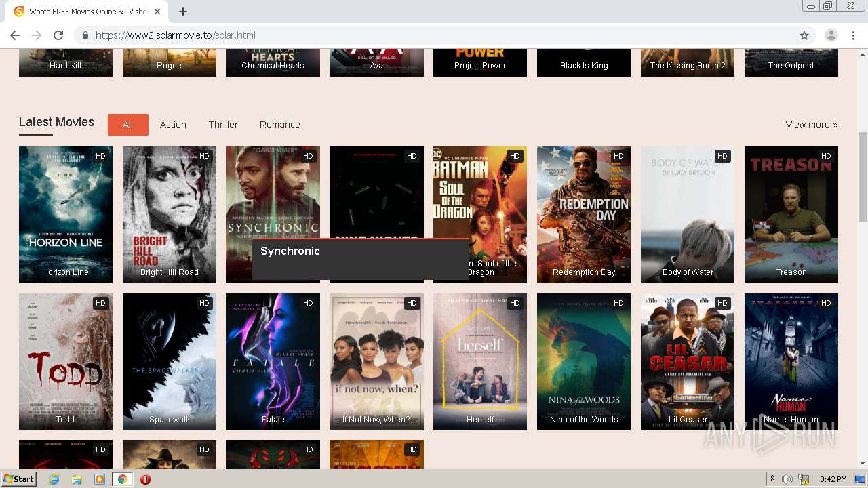Reload the current page
Image resolution: width=868 pixels, height=488 pixels.
pos(58,35)
